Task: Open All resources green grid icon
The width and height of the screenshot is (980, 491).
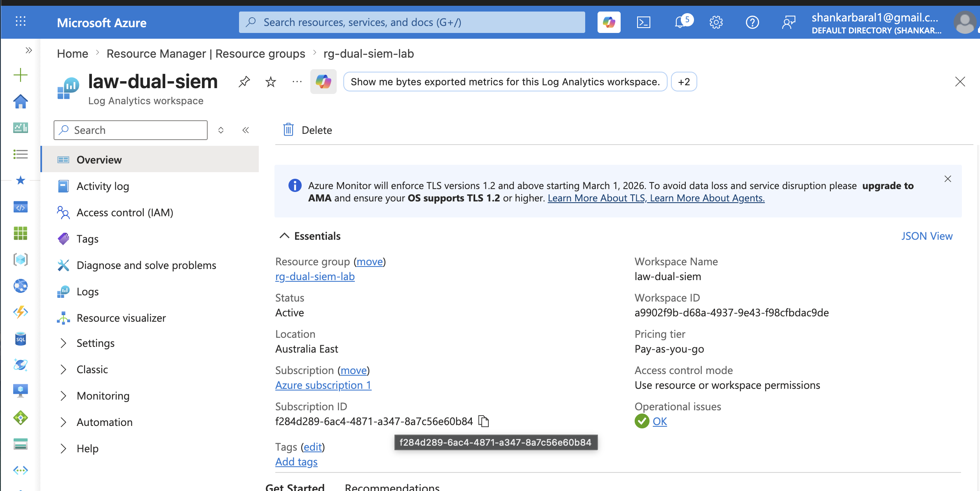Action: coord(21,233)
